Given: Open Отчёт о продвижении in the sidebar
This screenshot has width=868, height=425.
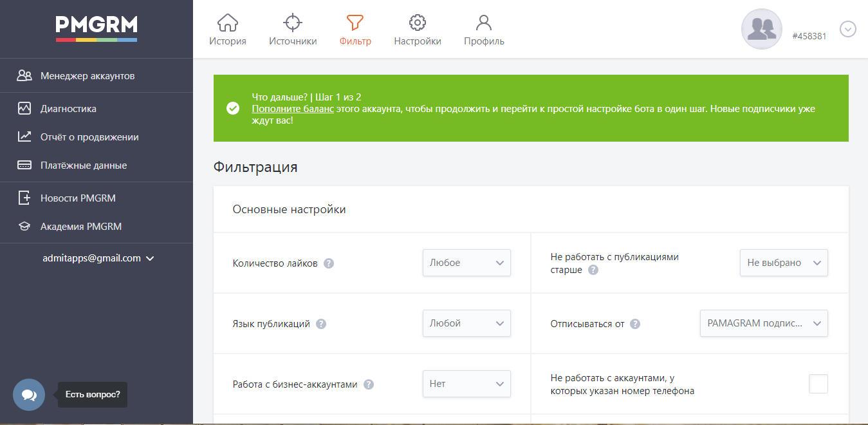Looking at the screenshot, I should point(89,137).
